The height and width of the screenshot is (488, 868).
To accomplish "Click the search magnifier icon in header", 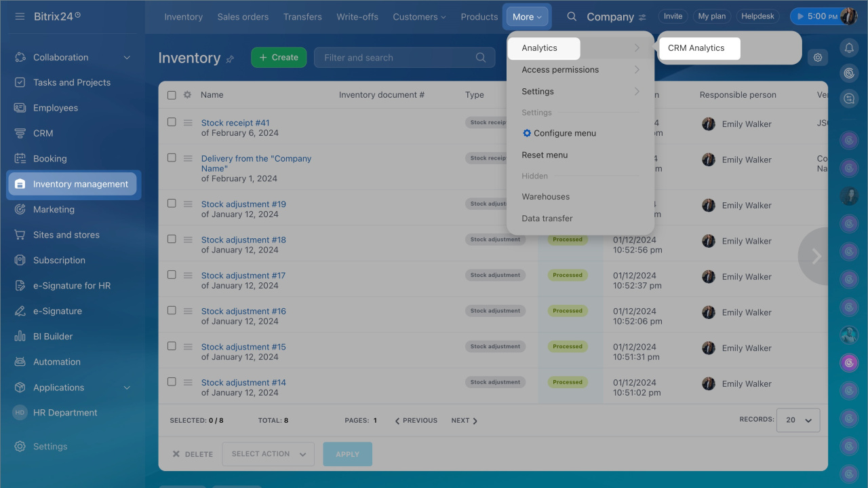I will coord(572,17).
